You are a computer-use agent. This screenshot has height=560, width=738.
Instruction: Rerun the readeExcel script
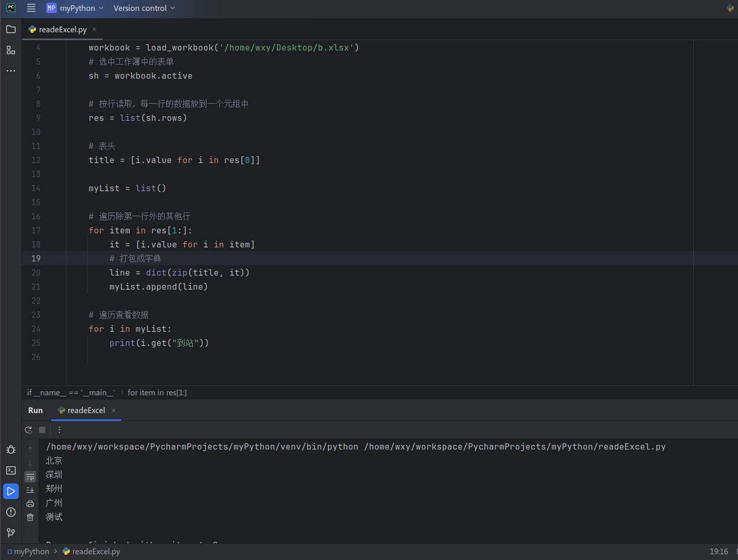[x=29, y=430]
